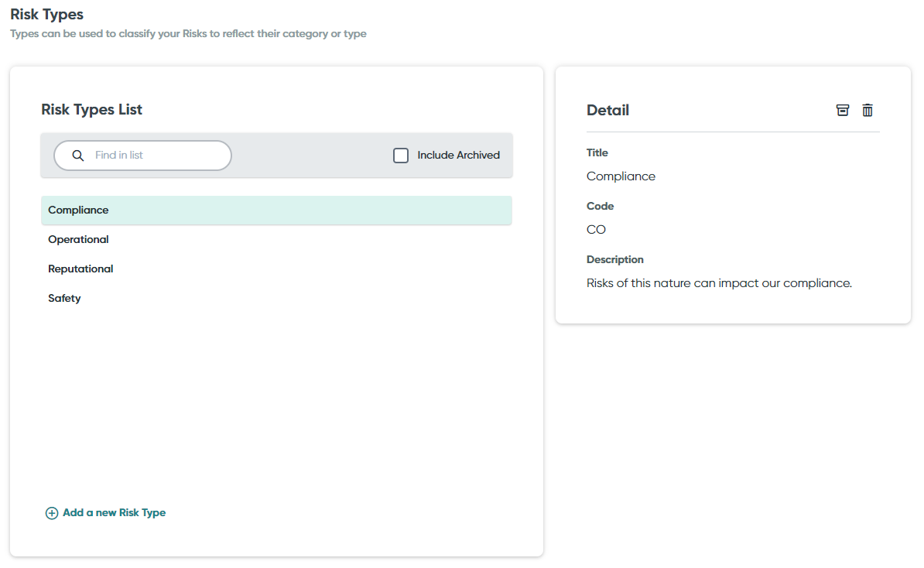Viewport: 924px width, 568px height.
Task: Archive the Compliance risk type
Action: (843, 110)
